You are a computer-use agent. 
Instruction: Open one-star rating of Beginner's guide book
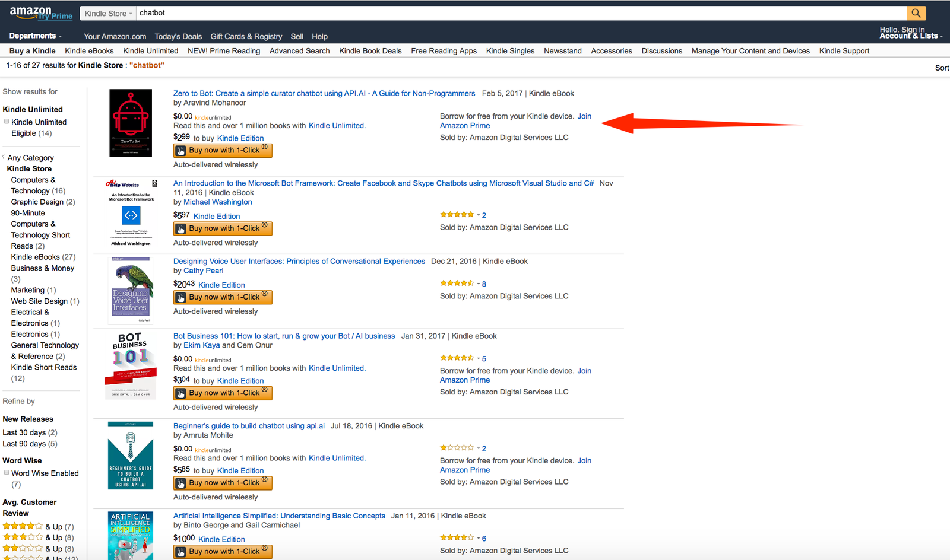(x=457, y=448)
